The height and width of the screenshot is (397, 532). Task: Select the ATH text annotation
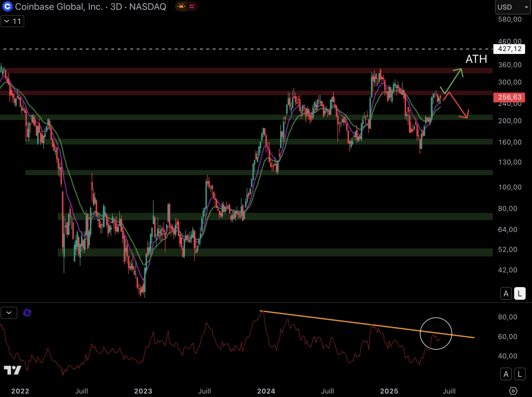[x=476, y=59]
